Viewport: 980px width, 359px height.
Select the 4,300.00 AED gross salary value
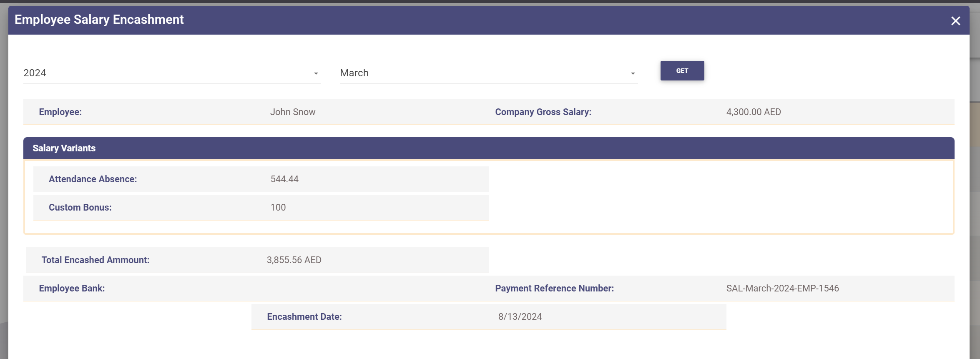(754, 112)
